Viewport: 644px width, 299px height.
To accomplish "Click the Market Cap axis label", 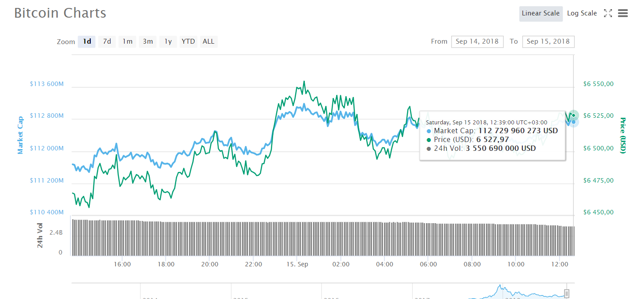I will 20,135.
